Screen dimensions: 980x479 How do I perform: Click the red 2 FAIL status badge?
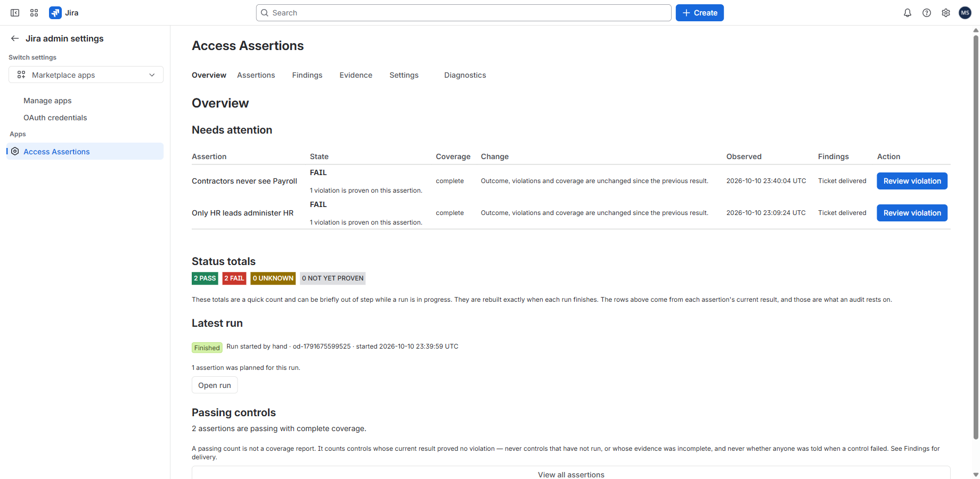(234, 278)
